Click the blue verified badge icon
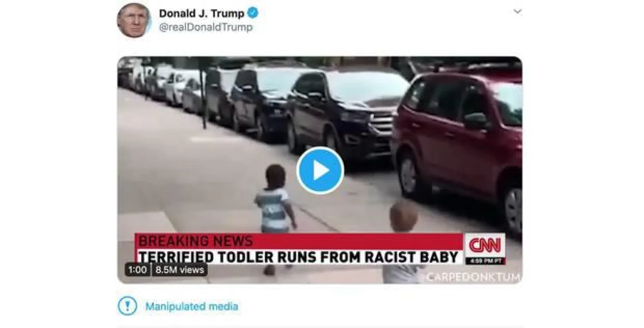 (253, 13)
